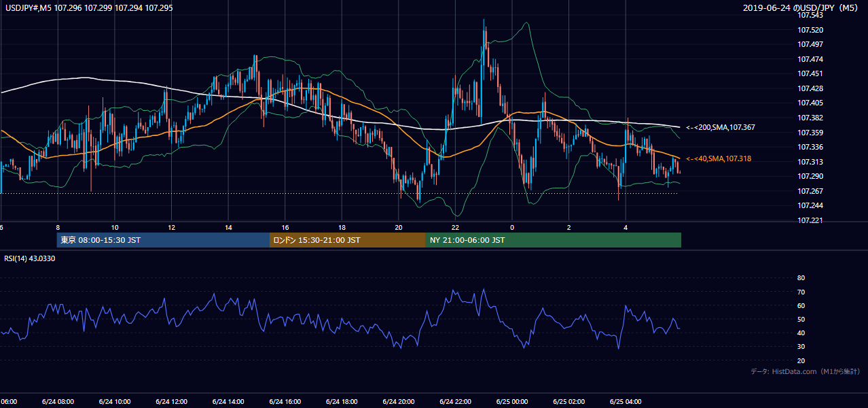
Task: Click price axis value 107.543
Action: click(x=810, y=15)
